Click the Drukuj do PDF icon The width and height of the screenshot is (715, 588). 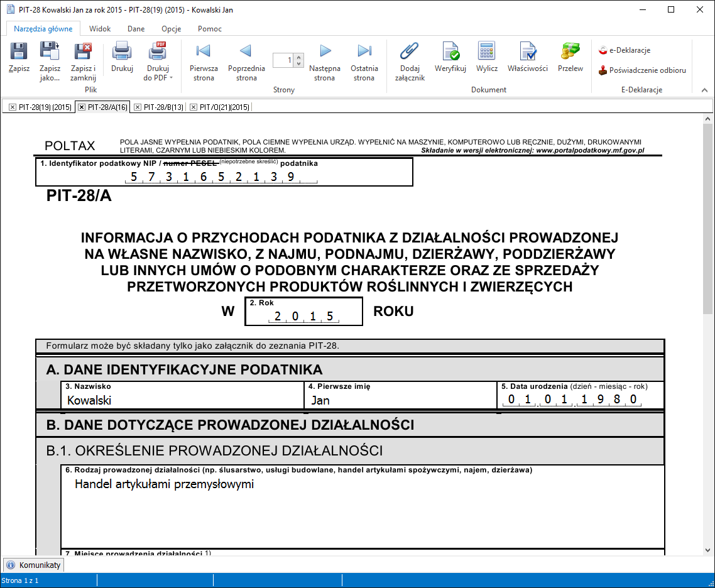pyautogui.click(x=157, y=52)
